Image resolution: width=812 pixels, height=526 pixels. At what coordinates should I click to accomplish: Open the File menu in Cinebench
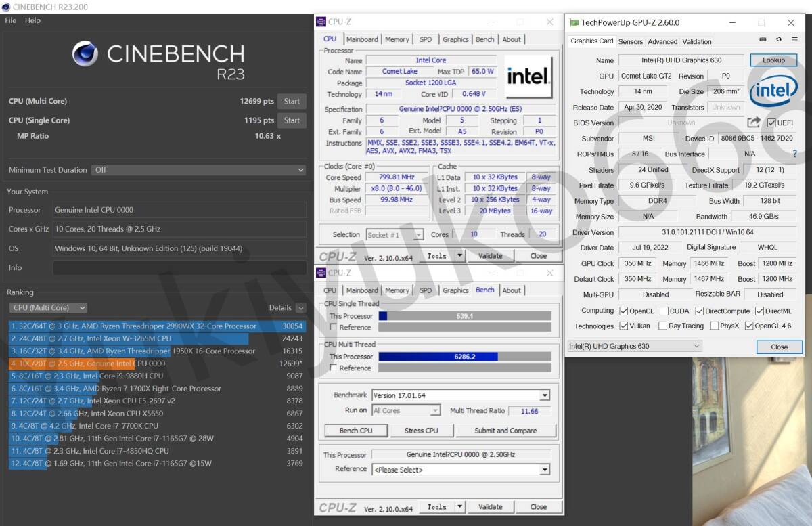(x=10, y=20)
